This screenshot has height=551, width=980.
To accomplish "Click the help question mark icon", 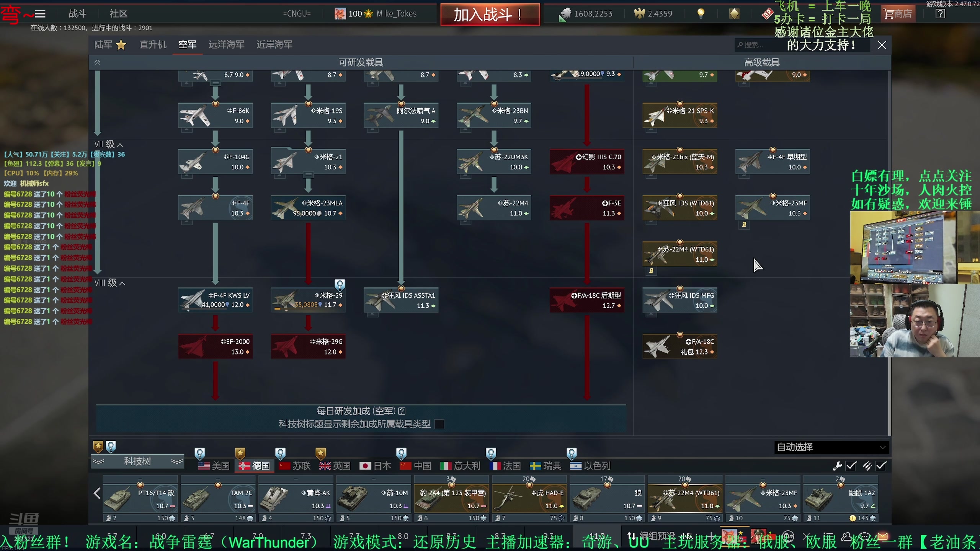I will click(x=940, y=14).
